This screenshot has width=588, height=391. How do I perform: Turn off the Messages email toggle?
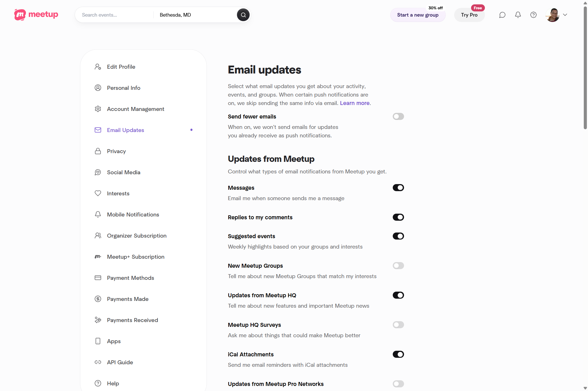click(398, 188)
